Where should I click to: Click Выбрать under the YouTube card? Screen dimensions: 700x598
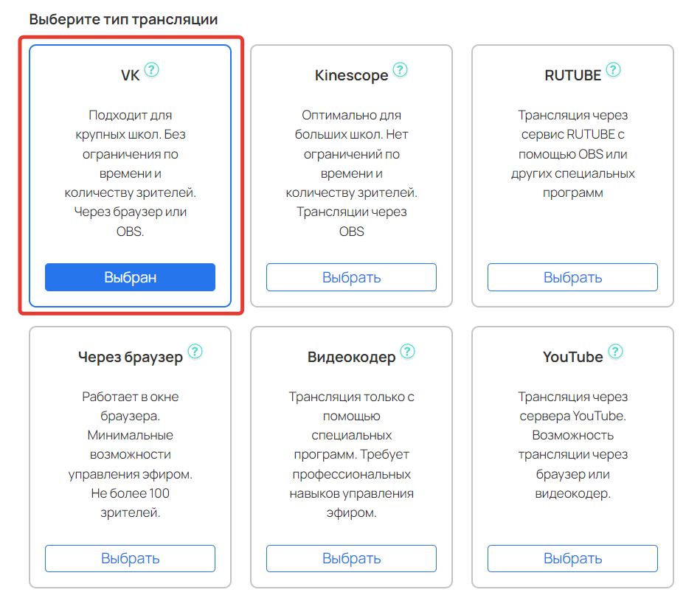click(x=572, y=558)
